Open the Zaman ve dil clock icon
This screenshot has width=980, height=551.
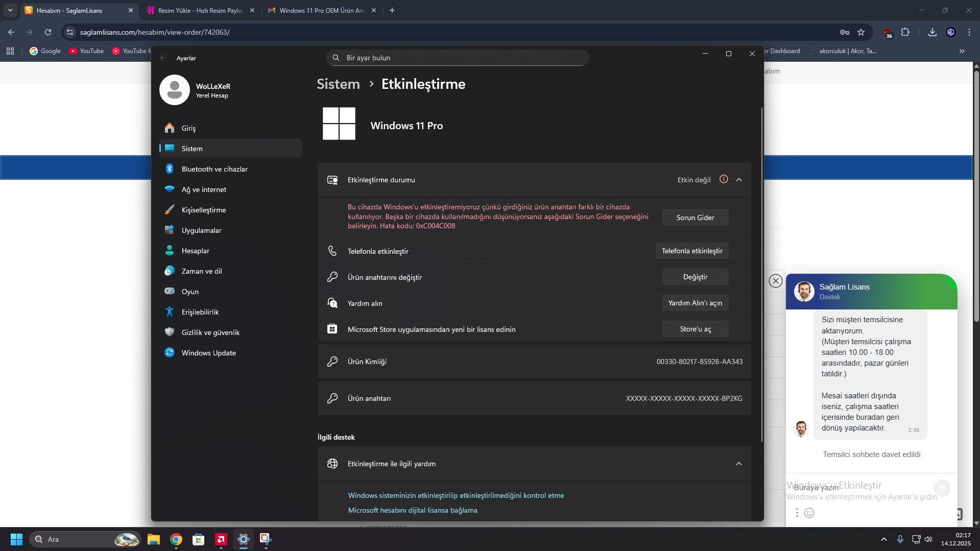pyautogui.click(x=170, y=271)
